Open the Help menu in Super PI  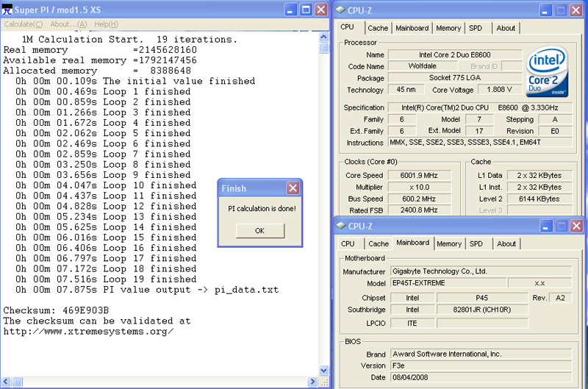106,24
